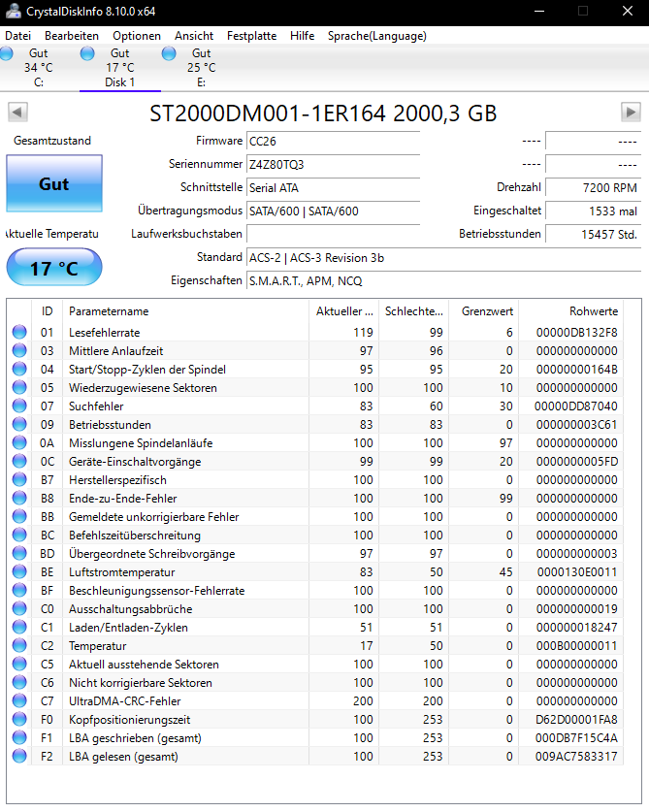Click the Aktueller column header
This screenshot has height=812, width=649.
(343, 311)
